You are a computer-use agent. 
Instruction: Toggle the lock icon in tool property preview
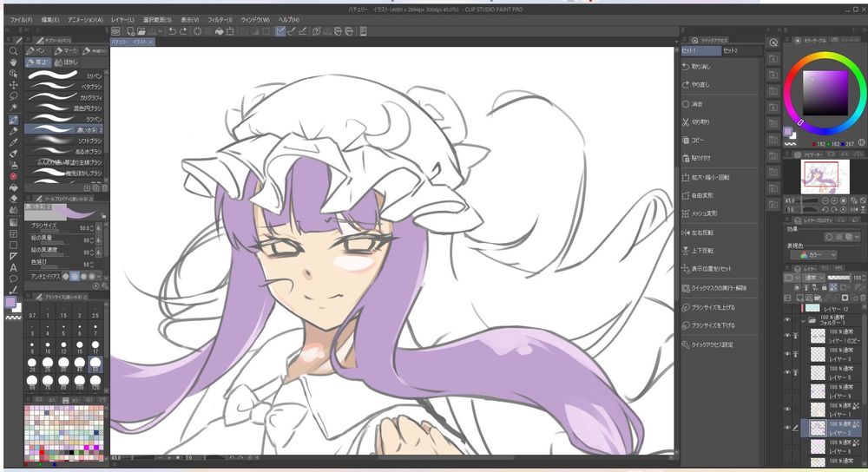[103, 216]
